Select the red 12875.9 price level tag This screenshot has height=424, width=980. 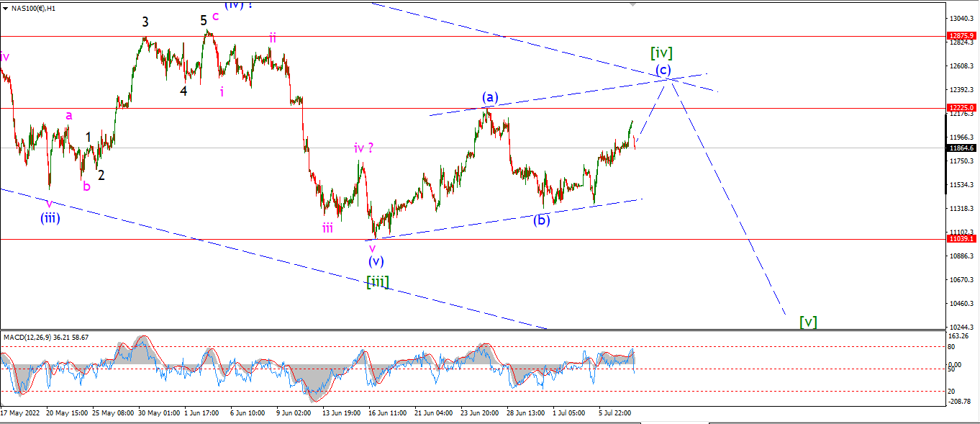961,36
